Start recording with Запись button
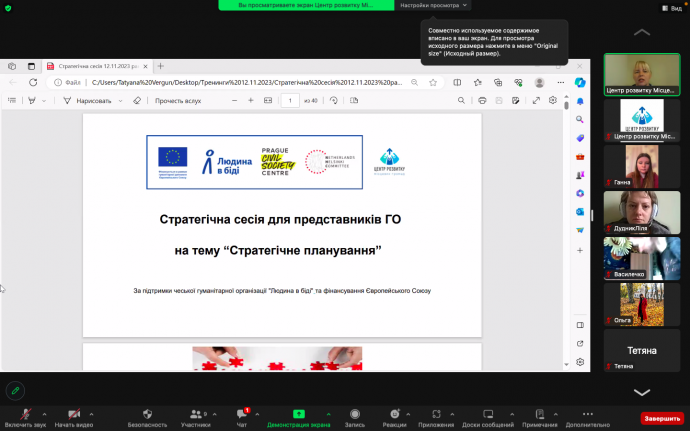The image size is (690, 431). click(354, 415)
